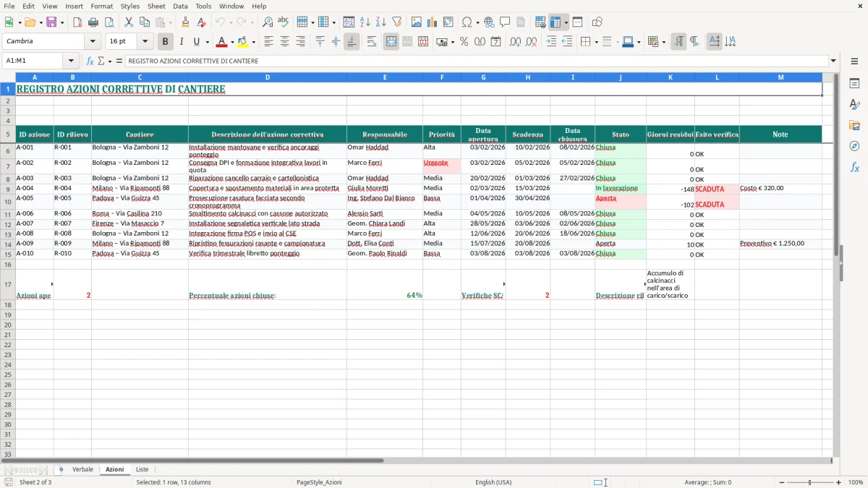Switch to the Liste sheet tab
Image resolution: width=868 pixels, height=488 pixels.
pos(142,470)
